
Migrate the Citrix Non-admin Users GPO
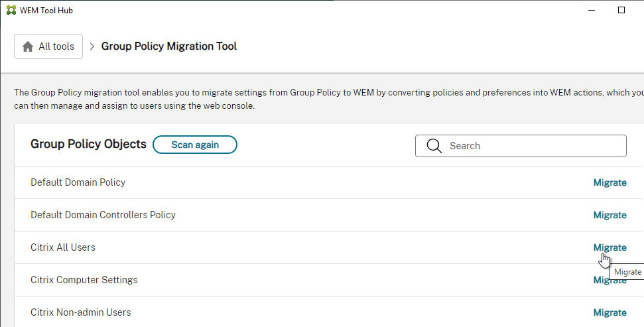pos(610,312)
